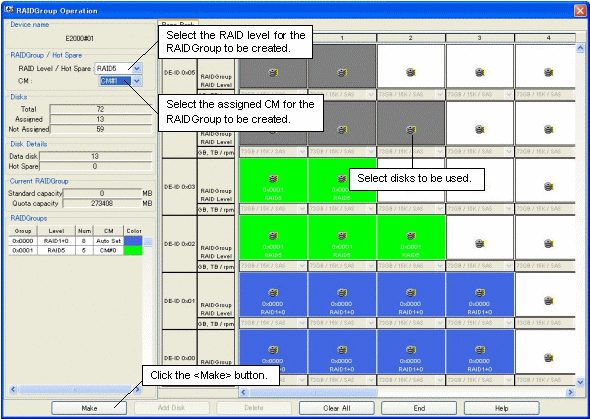The width and height of the screenshot is (590, 419).
Task: Select free disk in column 4 of DE-ID 0x02
Action: [x=545, y=238]
